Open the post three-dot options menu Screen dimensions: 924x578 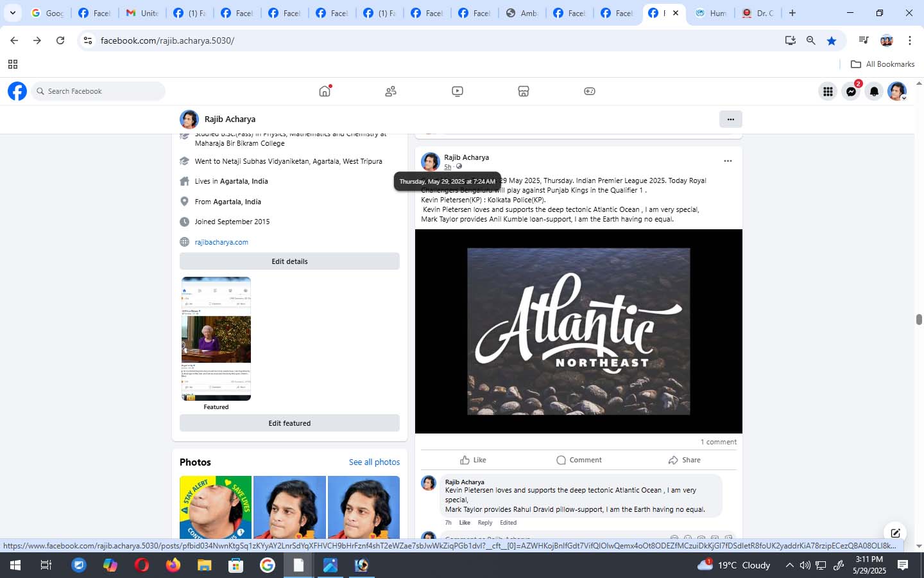tap(728, 161)
